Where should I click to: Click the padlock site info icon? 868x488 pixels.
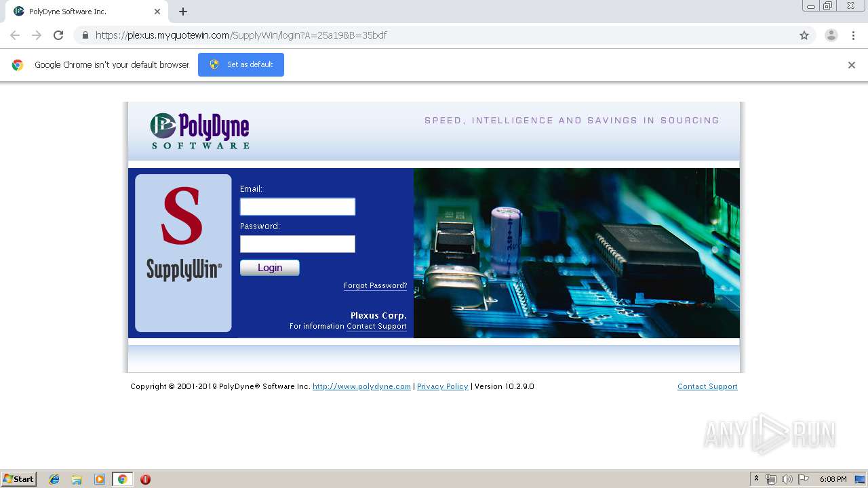85,35
